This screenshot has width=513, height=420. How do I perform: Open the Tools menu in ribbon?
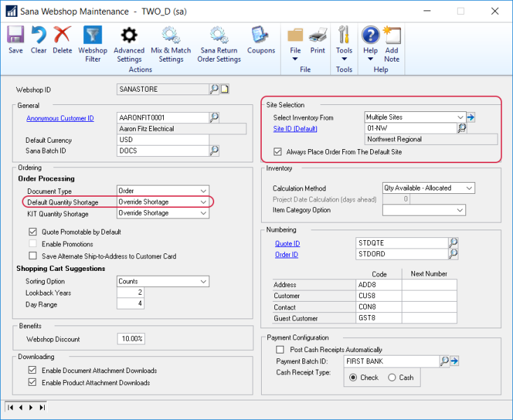[344, 43]
